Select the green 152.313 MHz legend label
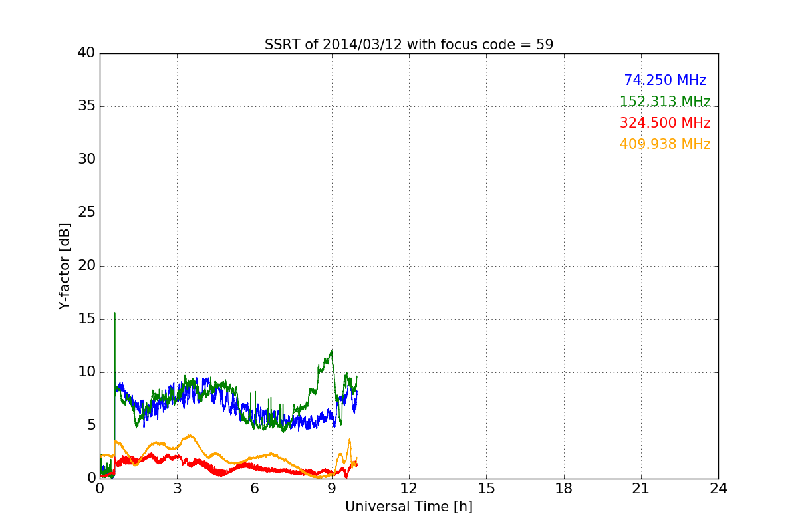 [x=665, y=102]
